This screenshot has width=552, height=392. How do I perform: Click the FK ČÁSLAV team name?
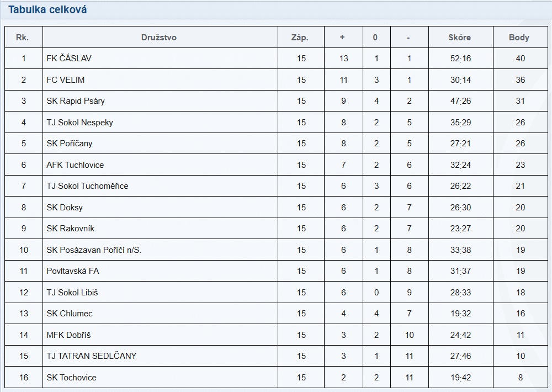coord(69,59)
